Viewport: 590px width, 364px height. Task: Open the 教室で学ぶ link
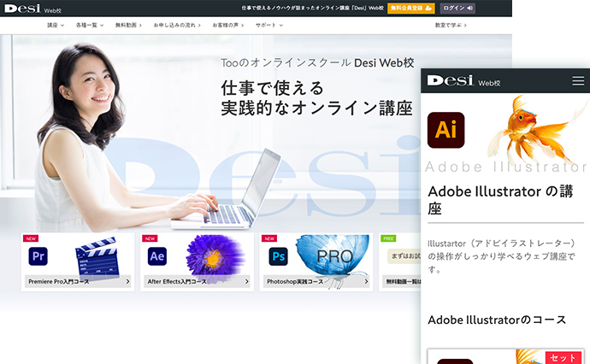point(451,25)
